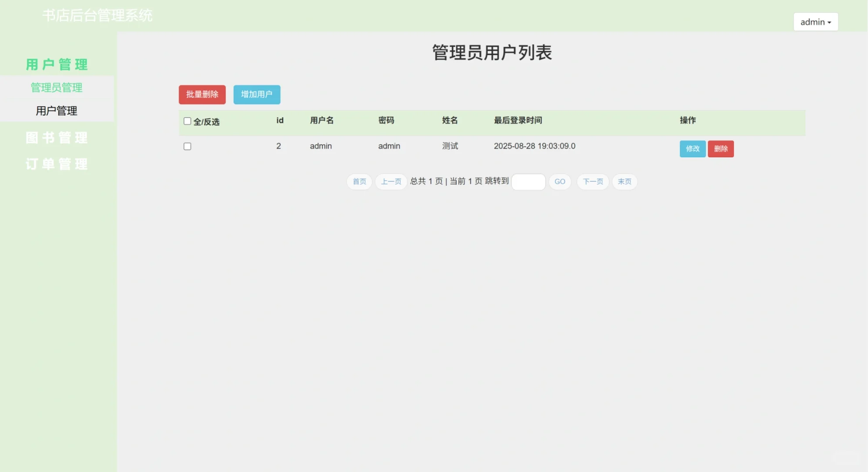Click 上一页 pagination control
The height and width of the screenshot is (472, 868).
(391, 181)
